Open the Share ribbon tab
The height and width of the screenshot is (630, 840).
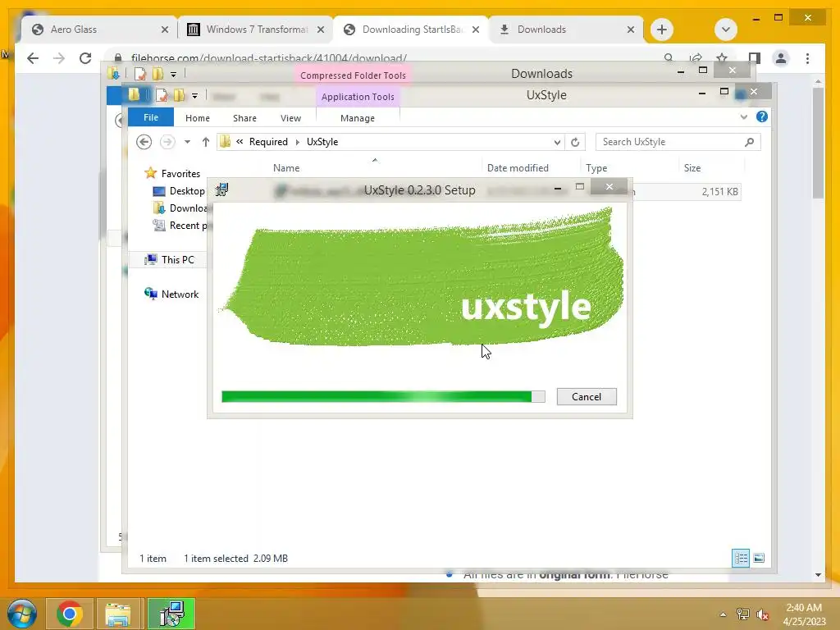pyautogui.click(x=244, y=118)
